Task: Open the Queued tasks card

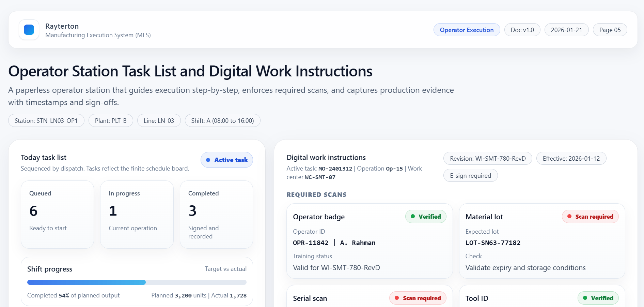Action: coord(57,214)
